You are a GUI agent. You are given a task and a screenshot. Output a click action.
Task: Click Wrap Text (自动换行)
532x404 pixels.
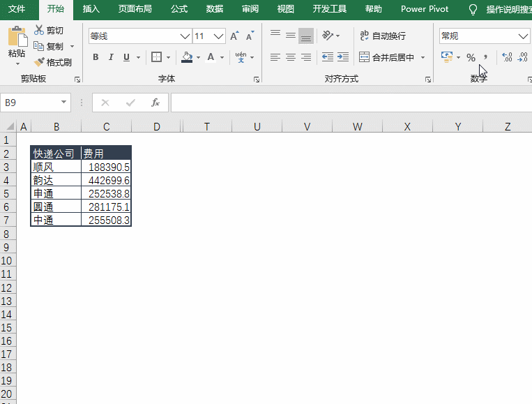[x=383, y=36]
